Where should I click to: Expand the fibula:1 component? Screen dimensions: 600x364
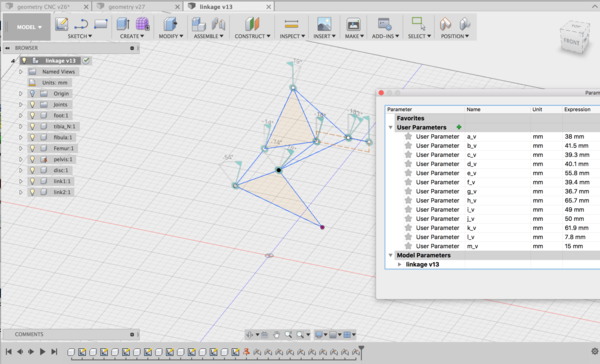[21, 137]
